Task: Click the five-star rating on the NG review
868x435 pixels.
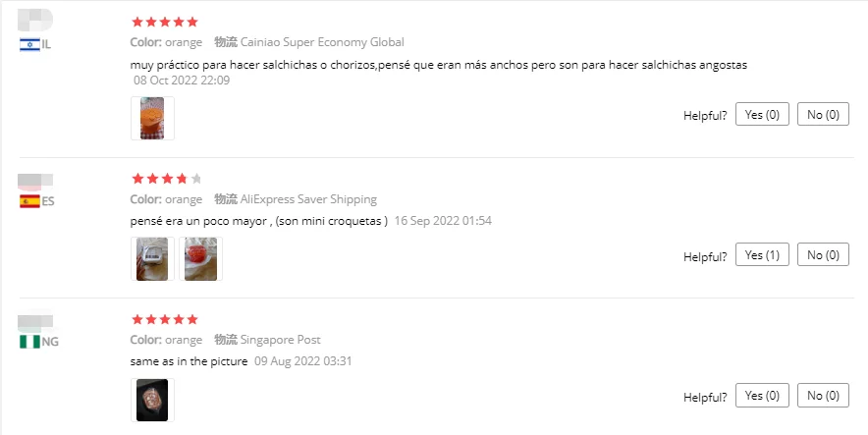Action: [164, 319]
